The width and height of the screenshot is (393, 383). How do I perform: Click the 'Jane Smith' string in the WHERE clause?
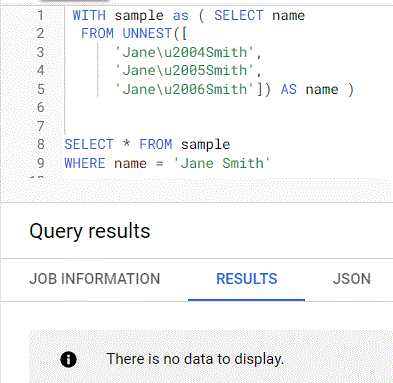pyautogui.click(x=222, y=163)
